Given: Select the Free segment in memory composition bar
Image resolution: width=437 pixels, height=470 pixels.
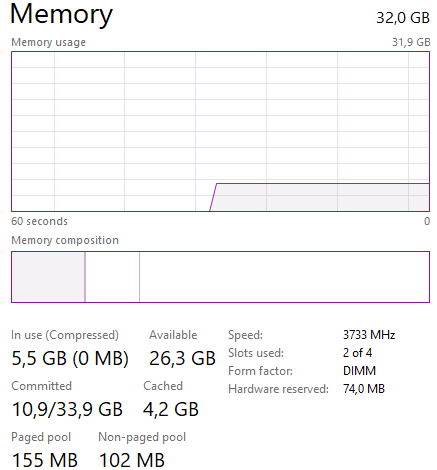Looking at the screenshot, I should [x=284, y=277].
